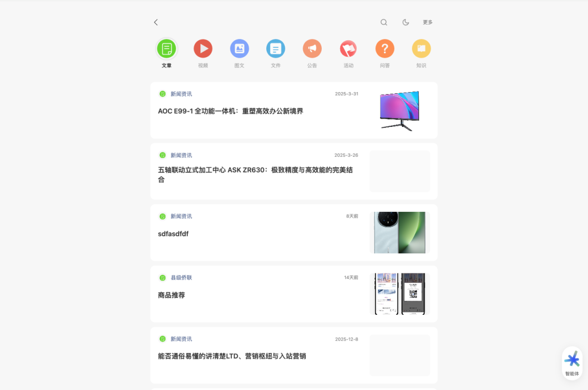Select the 公告 (Announcements) icon
This screenshot has height=390, width=588.
(x=312, y=48)
